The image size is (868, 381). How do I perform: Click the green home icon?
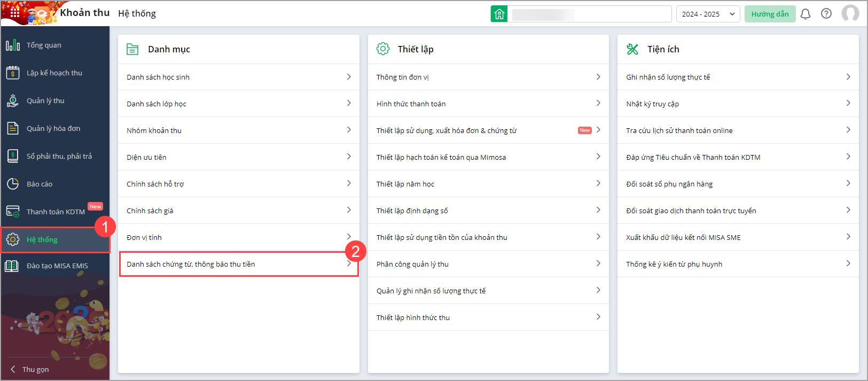point(499,14)
